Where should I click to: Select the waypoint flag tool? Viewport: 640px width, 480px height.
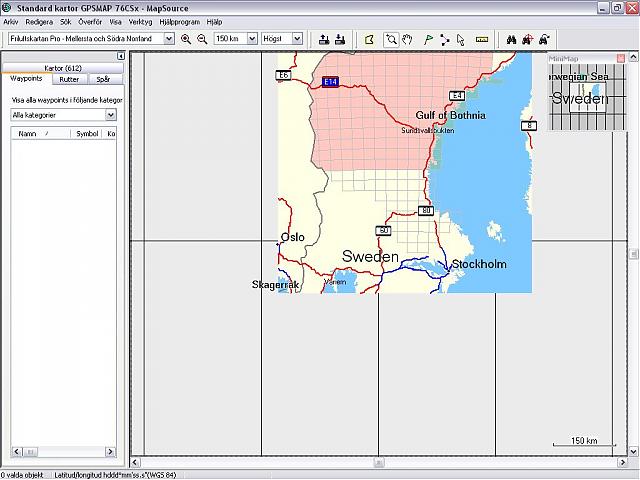pyautogui.click(x=428, y=40)
